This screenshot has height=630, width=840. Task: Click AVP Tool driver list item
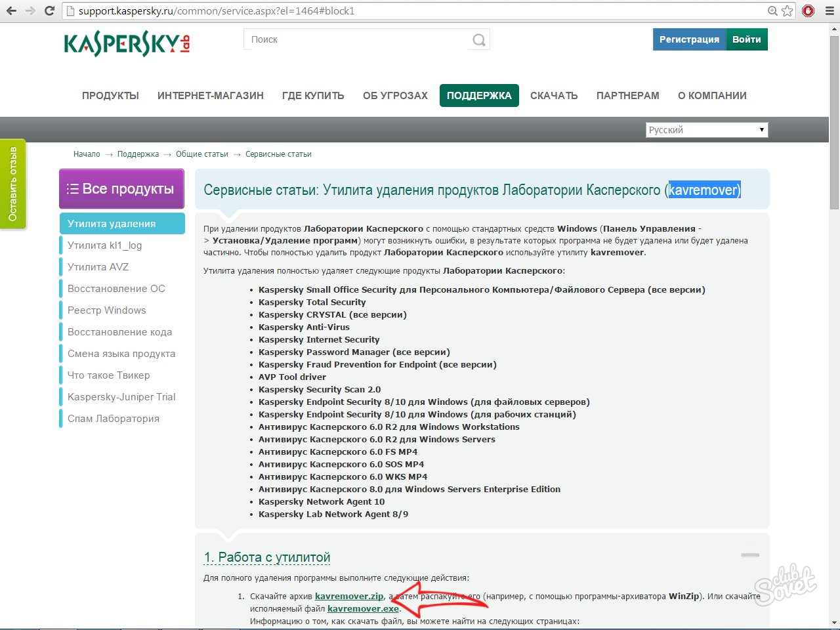pos(292,377)
